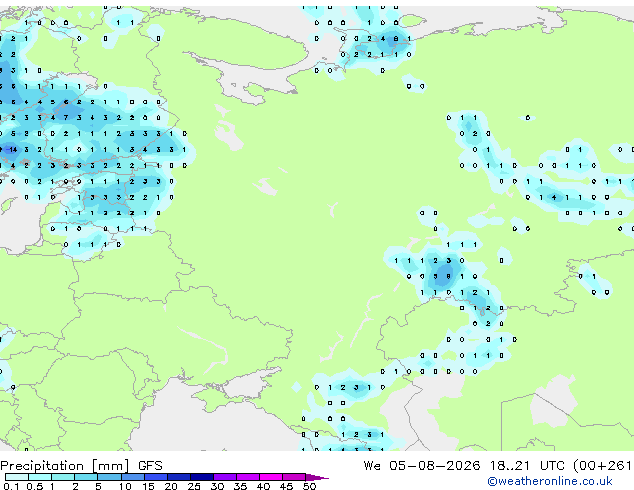Select the 30–35 mm violet legend box

point(224,477)
